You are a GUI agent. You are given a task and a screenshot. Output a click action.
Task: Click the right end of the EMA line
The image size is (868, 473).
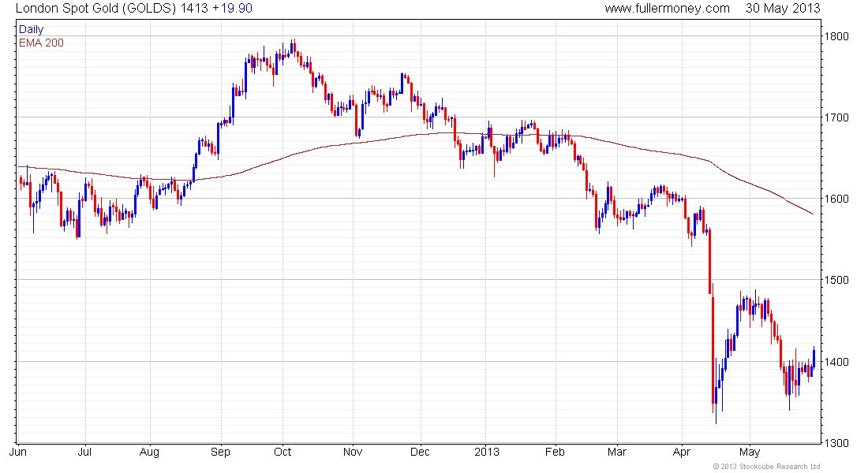pyautogui.click(x=812, y=214)
